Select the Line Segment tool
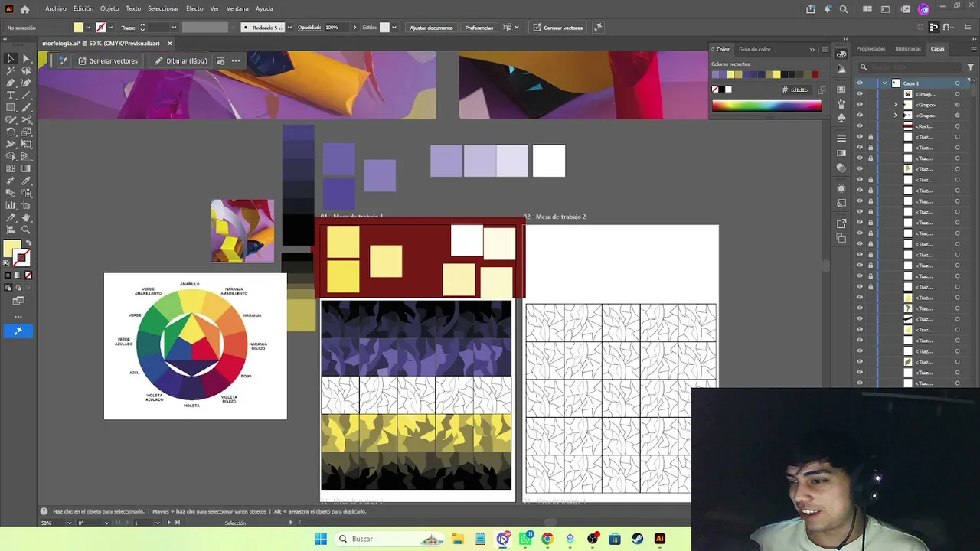Image resolution: width=980 pixels, height=551 pixels. (26, 95)
